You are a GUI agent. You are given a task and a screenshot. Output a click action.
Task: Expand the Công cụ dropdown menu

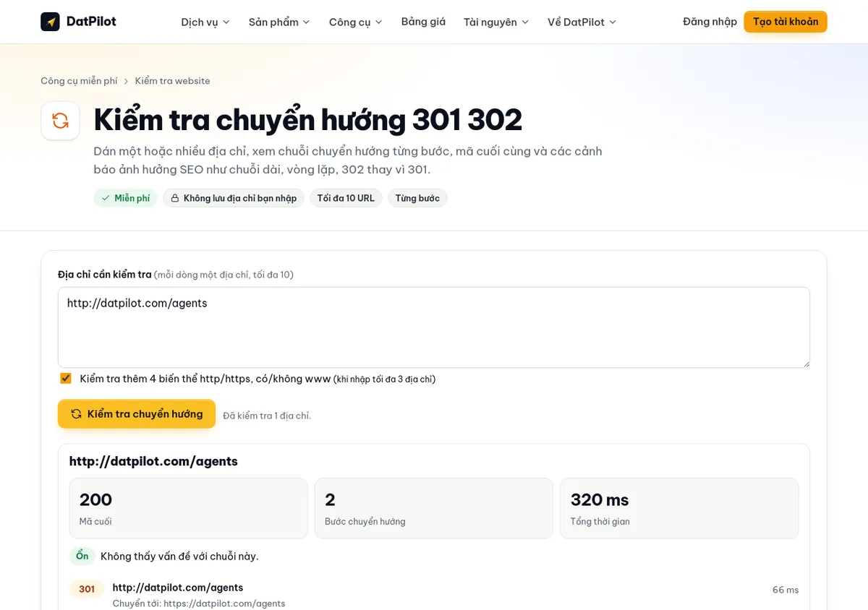pos(356,22)
